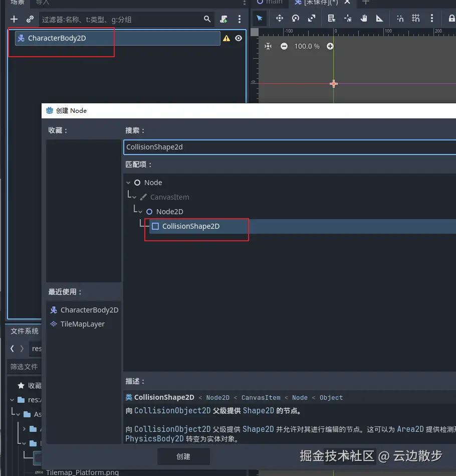Open the 文件系统 (FileSystem) dock tab
The width and height of the screenshot is (456, 476).
click(25, 331)
